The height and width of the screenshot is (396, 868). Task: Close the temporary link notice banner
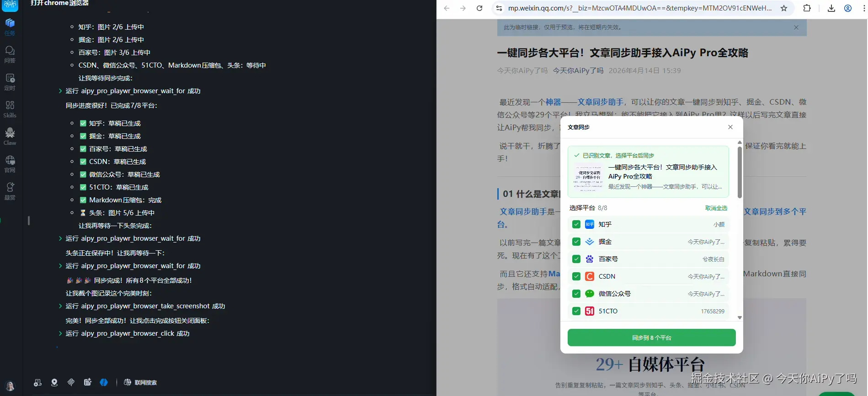pos(796,27)
